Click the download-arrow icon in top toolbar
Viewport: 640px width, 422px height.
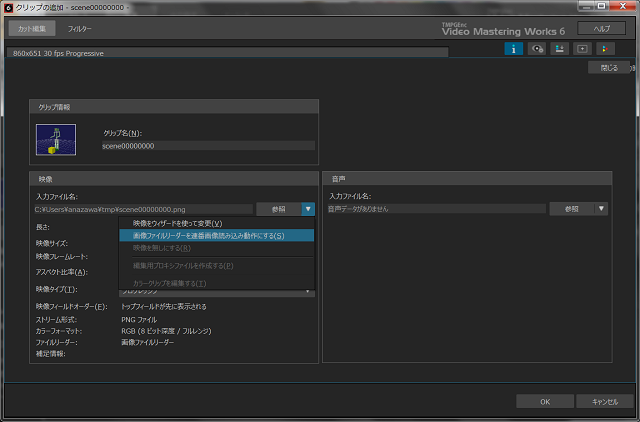[x=559, y=48]
